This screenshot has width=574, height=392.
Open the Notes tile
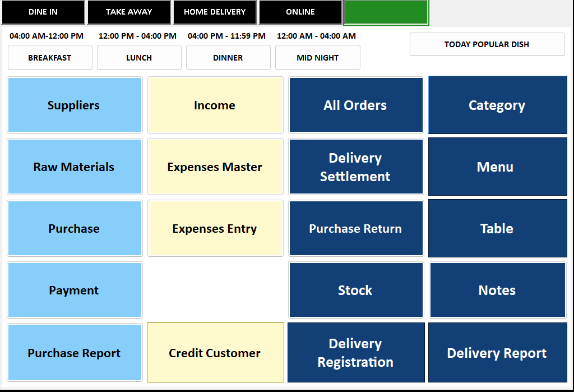(498, 290)
